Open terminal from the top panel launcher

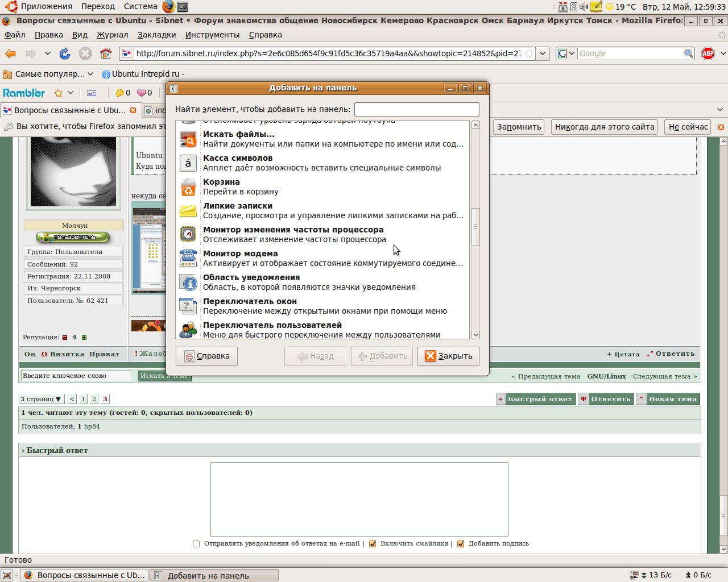pyautogui.click(x=183, y=6)
